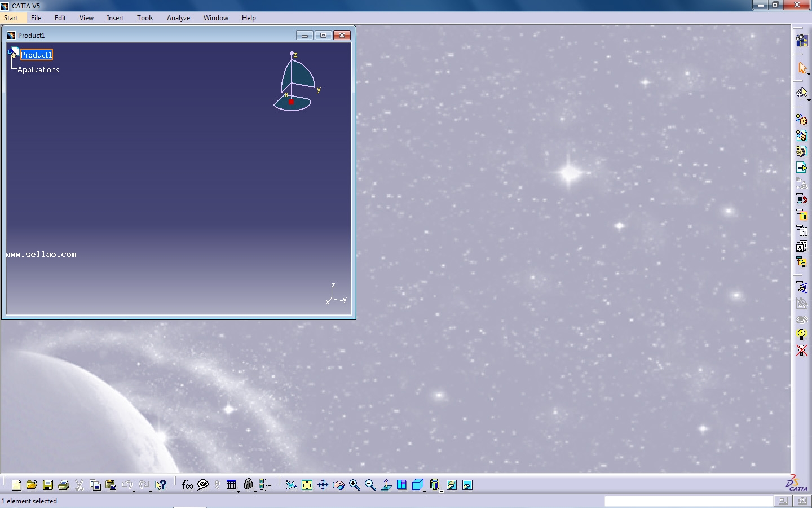Screen dimensions: 812x508
Task: Click Manage Representations icon
Action: pyautogui.click(x=802, y=287)
